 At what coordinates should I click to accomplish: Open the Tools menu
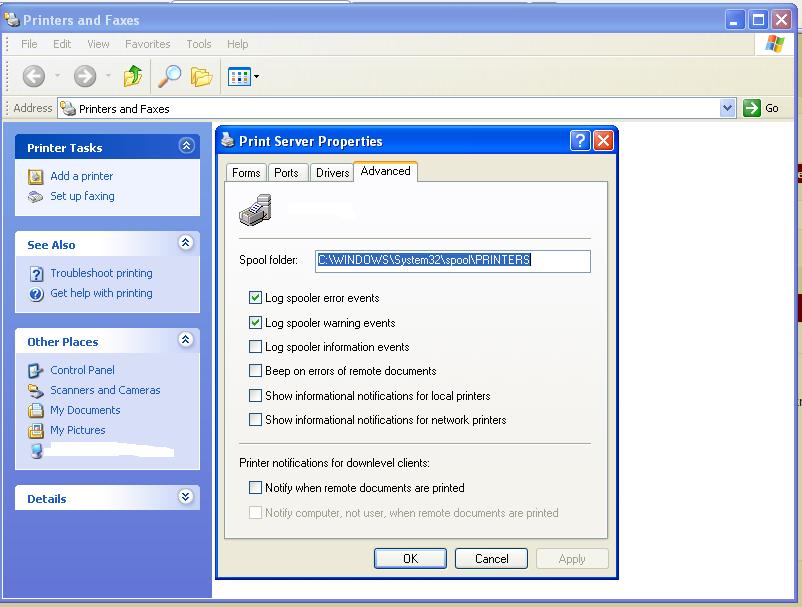pos(198,44)
